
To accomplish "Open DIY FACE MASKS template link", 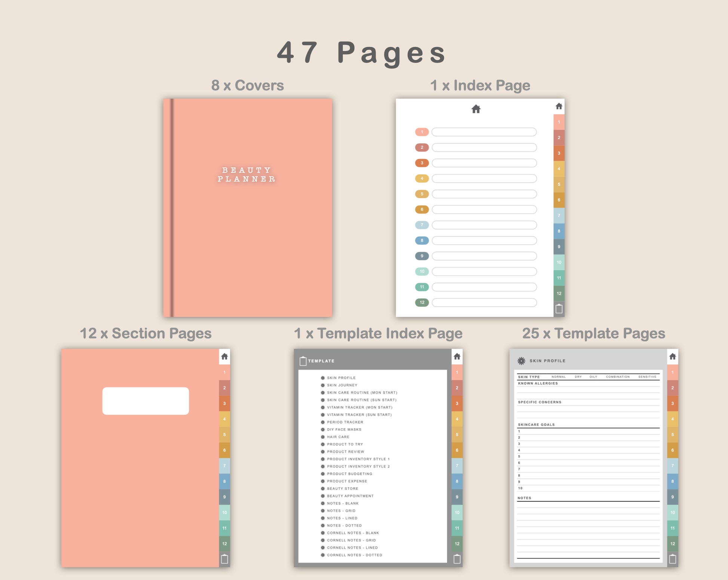I will (x=344, y=429).
